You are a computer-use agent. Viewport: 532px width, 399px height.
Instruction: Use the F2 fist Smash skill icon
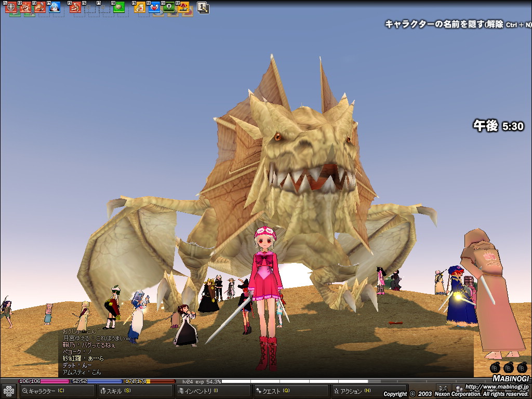tap(25, 7)
